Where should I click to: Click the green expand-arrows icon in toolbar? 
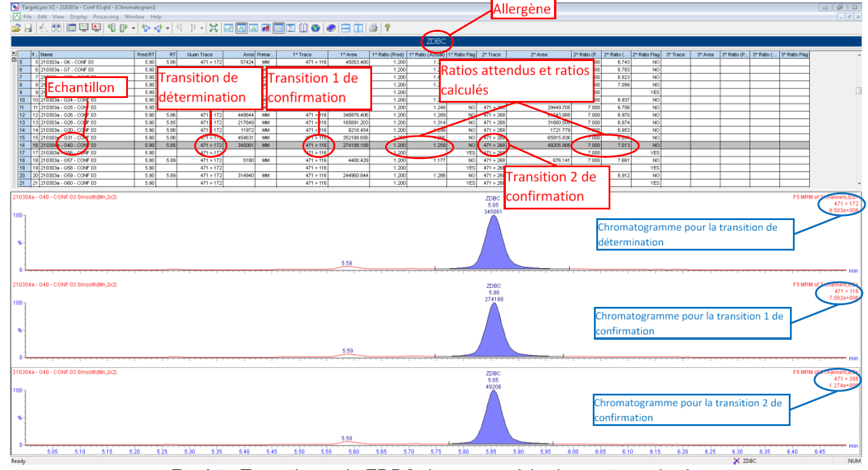(x=213, y=28)
